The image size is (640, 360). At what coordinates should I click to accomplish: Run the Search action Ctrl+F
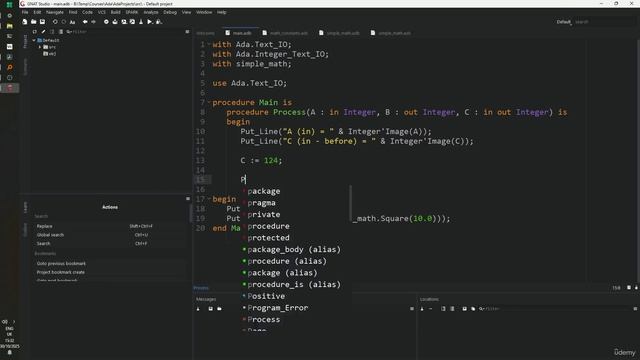coord(109,244)
